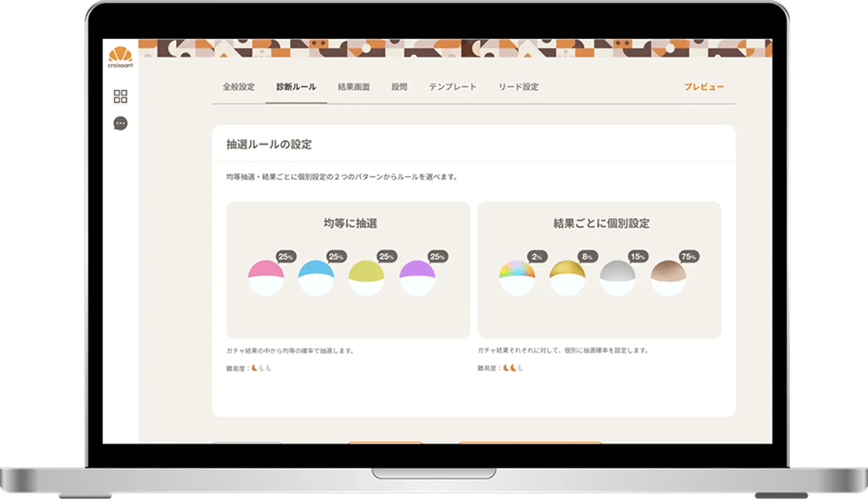Click the pink capsule ball
Image resolution: width=868 pixels, height=499 pixels.
click(266, 277)
